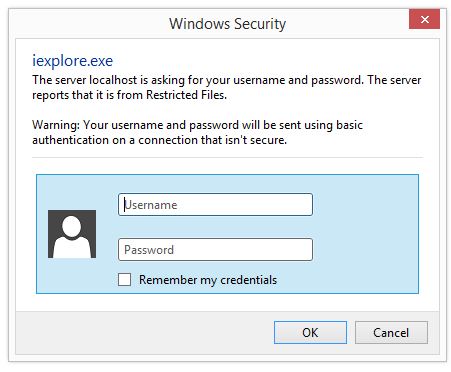Click into the Password field
This screenshot has height=372, width=451.
click(215, 250)
